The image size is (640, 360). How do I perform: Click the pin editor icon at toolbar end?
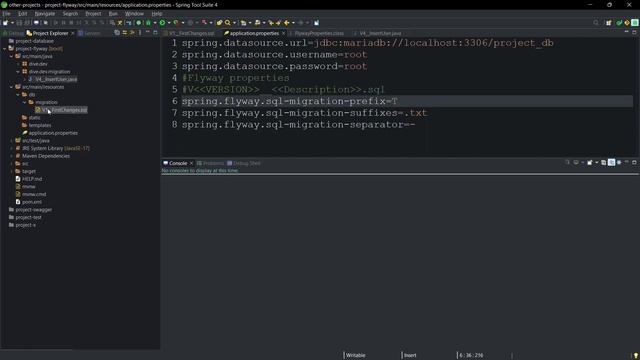317,23
